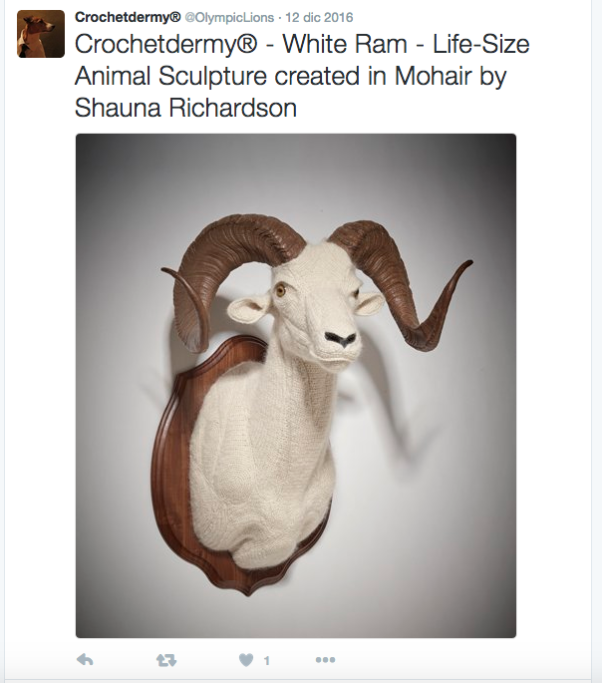Retweet this Crochetdermy tweet

point(166,660)
